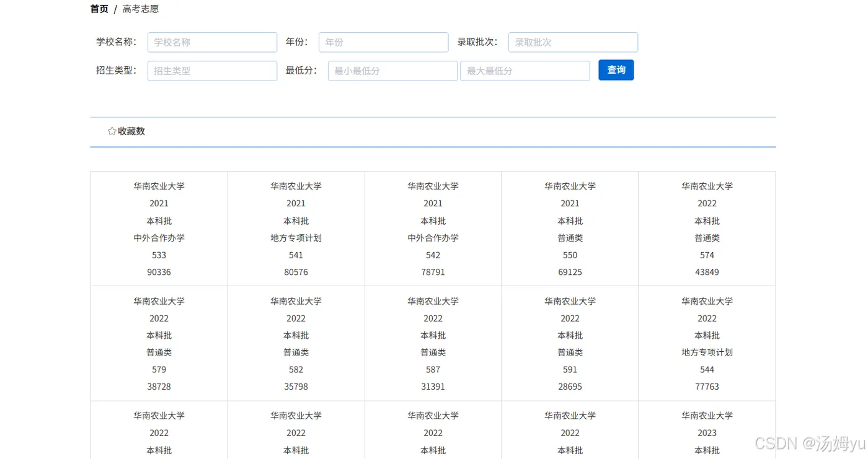Screen dimensions: 868x459
Task: Click 本科批 in the card scoring 587
Action: coord(433,335)
